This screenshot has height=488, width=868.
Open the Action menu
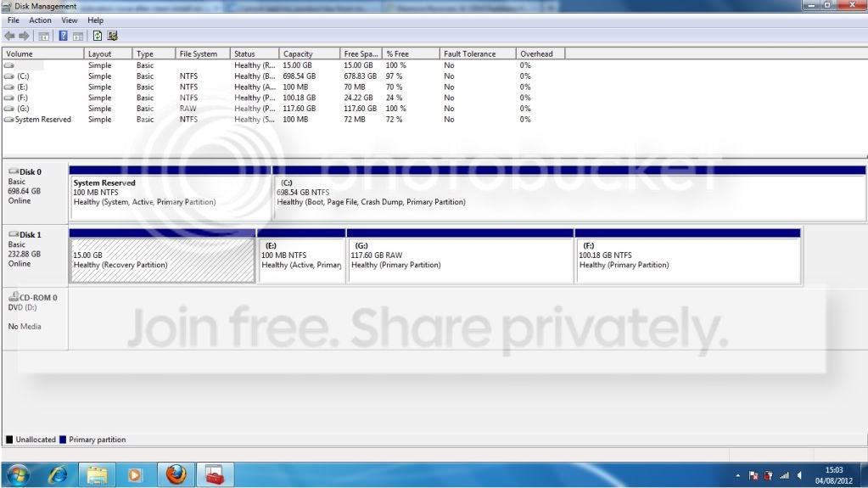(x=40, y=20)
